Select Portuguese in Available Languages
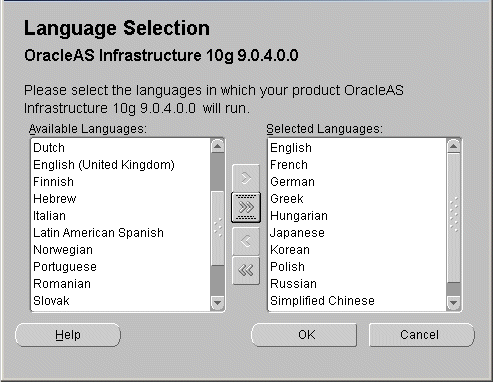The height and width of the screenshot is (382, 493). pos(121,267)
